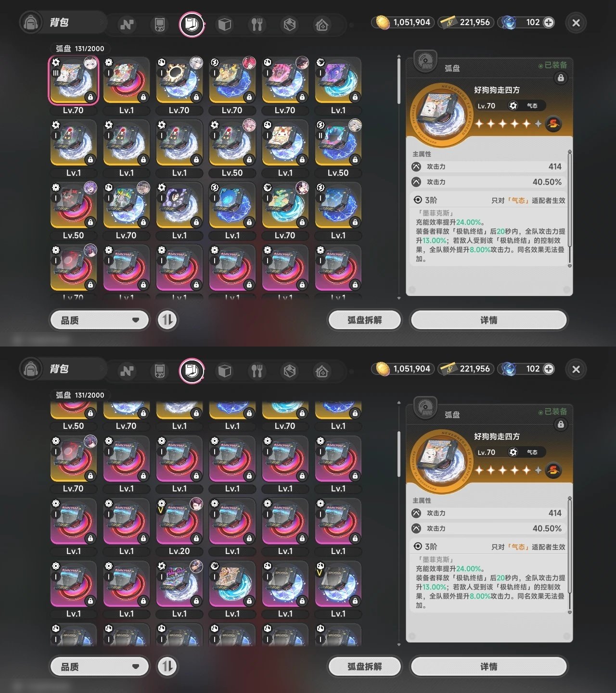Click the orange S rank badge in lower detail panel
This screenshot has width=616, height=693.
(553, 470)
